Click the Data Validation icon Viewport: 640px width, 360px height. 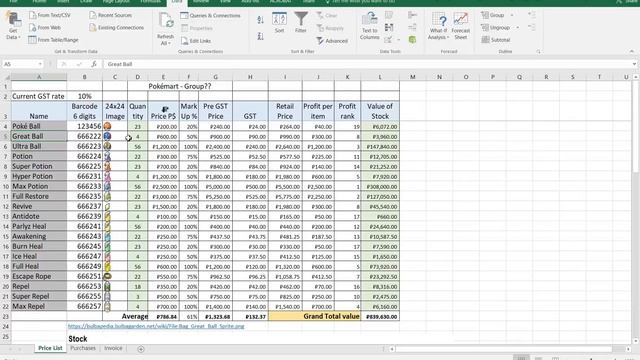388,40
